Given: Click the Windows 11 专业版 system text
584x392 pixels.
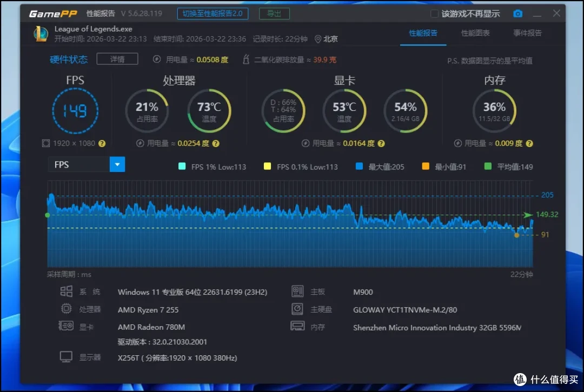Looking at the screenshot, I should coord(192,292).
